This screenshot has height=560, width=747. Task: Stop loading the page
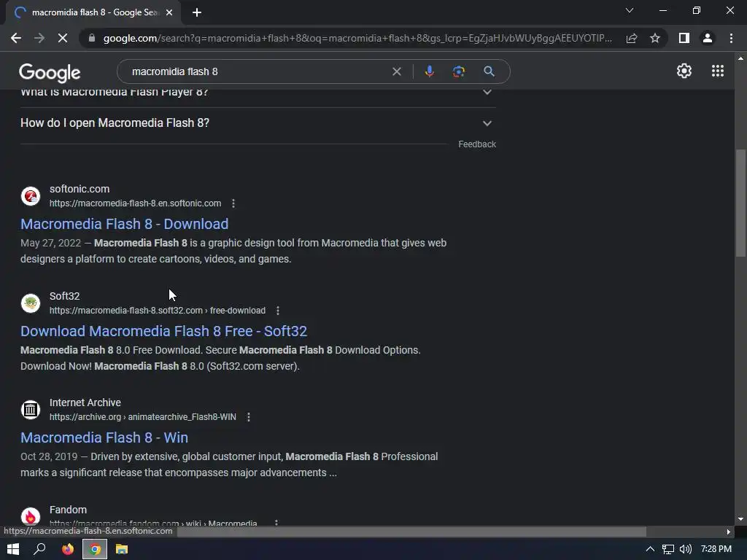click(63, 38)
